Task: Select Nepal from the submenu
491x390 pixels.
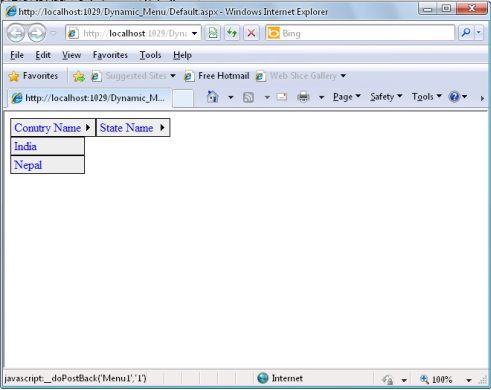Action: click(47, 165)
